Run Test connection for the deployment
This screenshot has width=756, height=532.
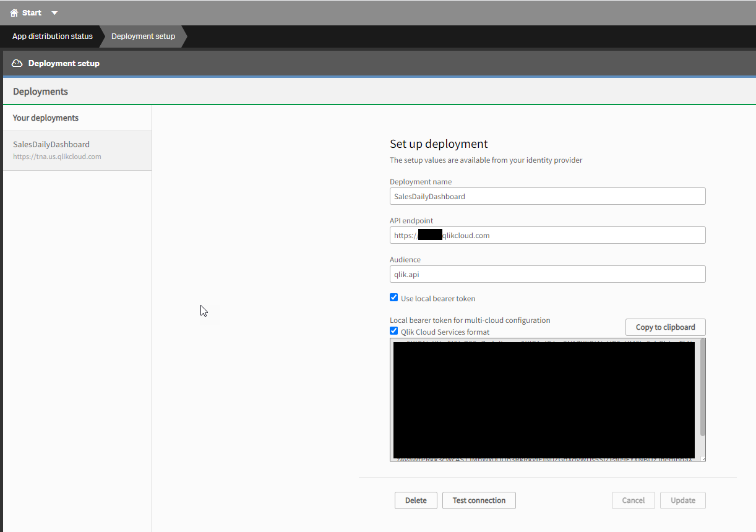479,500
